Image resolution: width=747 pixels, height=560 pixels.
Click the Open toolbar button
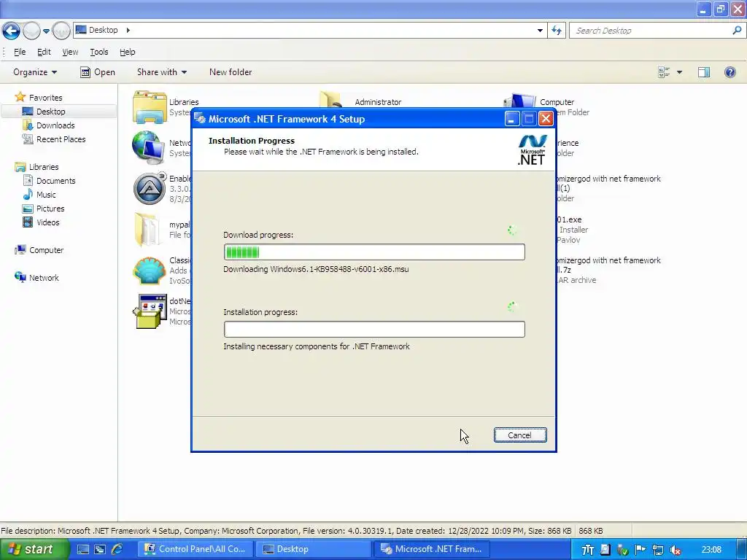(x=98, y=72)
